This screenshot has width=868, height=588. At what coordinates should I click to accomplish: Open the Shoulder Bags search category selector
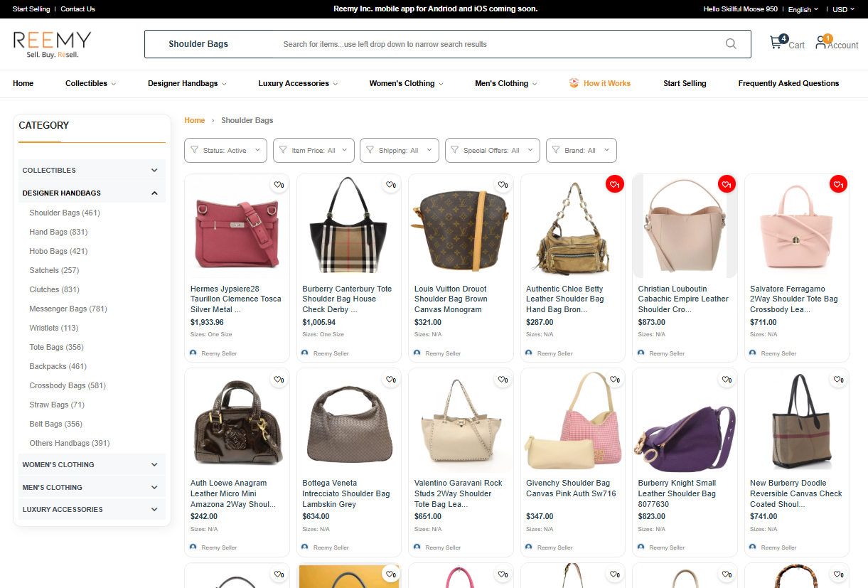198,44
